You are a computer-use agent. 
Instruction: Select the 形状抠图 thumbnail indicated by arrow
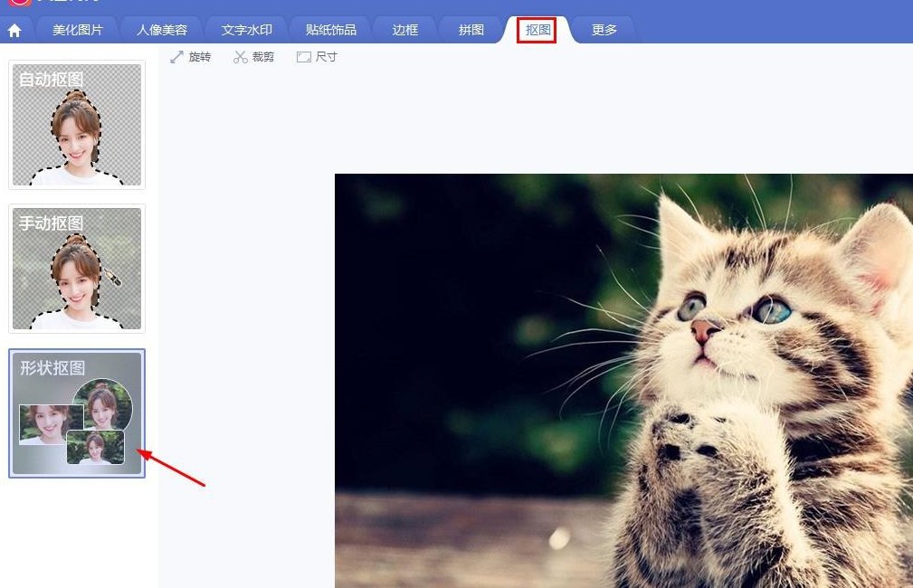76,413
